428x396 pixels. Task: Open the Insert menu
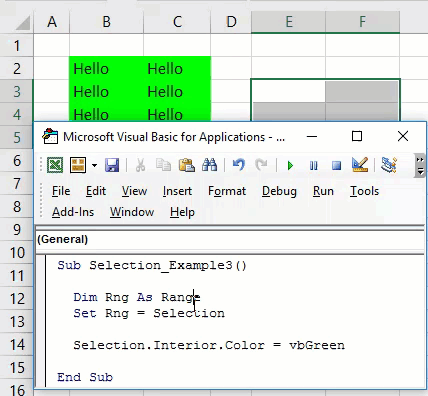[177, 191]
